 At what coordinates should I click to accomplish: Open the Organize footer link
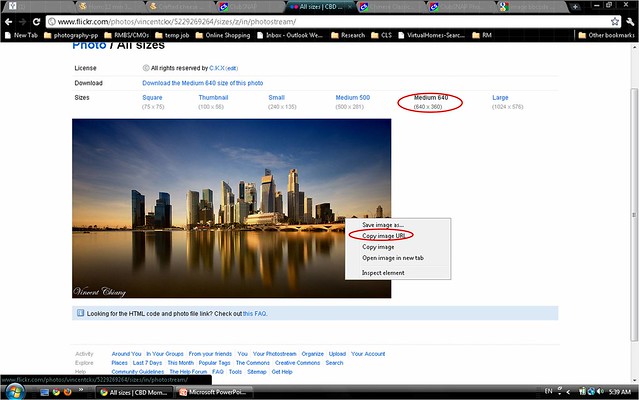[x=313, y=354]
